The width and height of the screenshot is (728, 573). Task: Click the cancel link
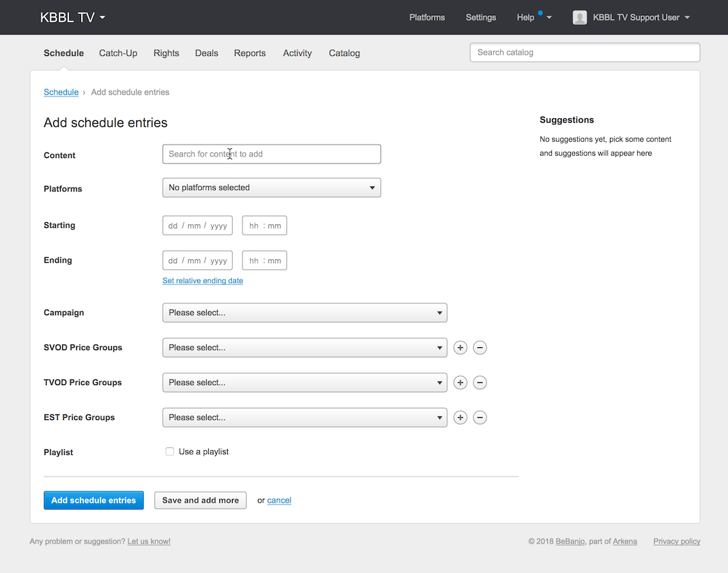279,500
